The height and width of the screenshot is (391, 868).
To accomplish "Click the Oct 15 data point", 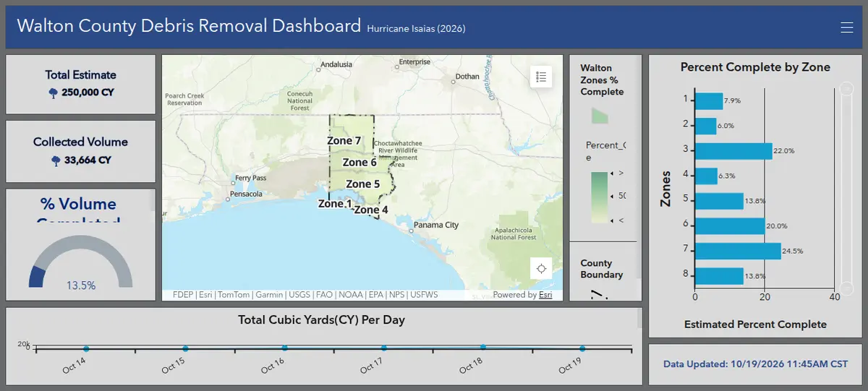I will [x=185, y=349].
